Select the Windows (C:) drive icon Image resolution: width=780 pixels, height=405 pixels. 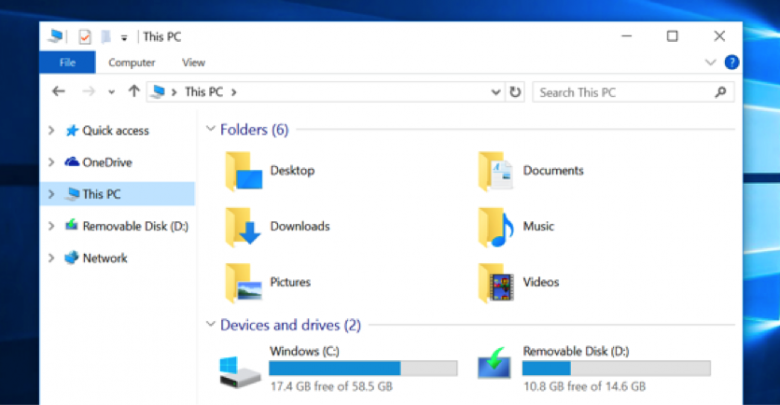point(240,369)
